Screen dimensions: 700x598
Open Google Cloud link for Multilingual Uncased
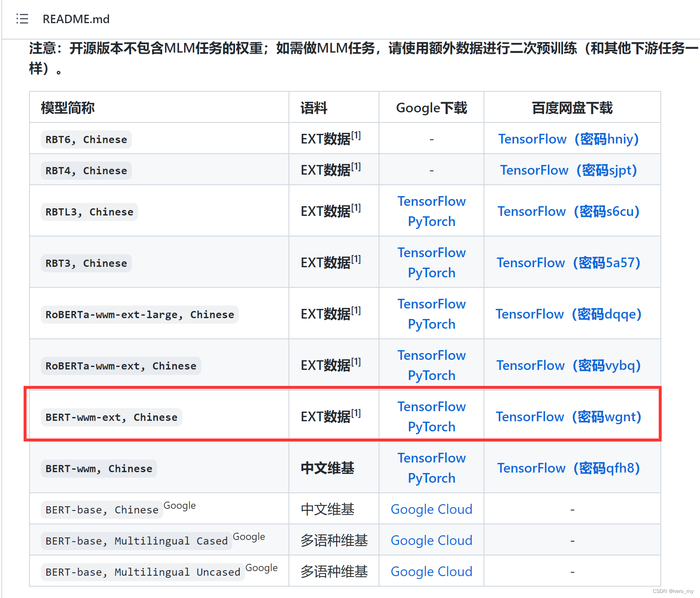(x=432, y=571)
